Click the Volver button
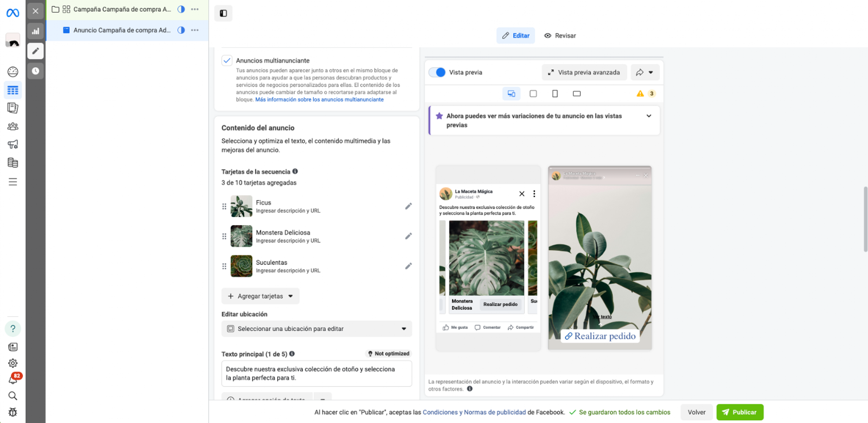 pyautogui.click(x=696, y=412)
